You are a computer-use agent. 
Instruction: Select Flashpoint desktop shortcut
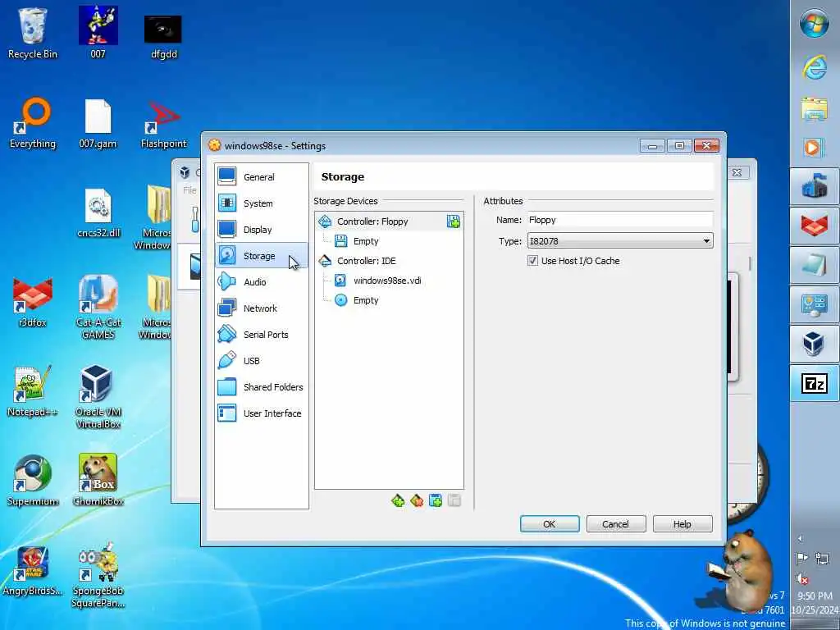(x=163, y=125)
